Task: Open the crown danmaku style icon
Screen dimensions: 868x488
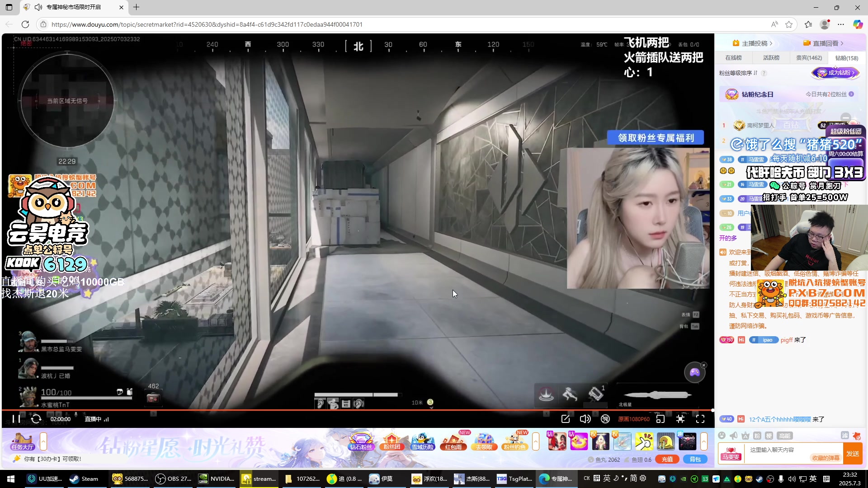Action: click(x=745, y=436)
